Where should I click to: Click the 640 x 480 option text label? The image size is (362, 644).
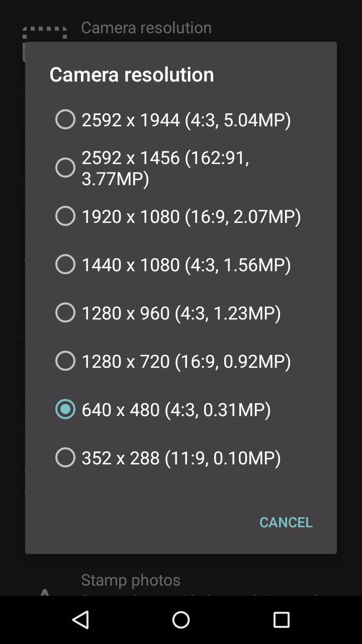(176, 409)
